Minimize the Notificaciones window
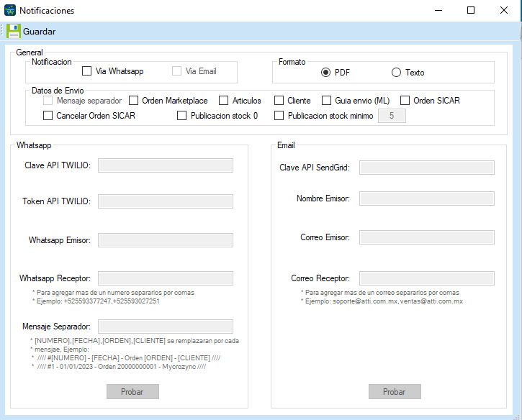The width and height of the screenshot is (522, 420). [x=438, y=10]
